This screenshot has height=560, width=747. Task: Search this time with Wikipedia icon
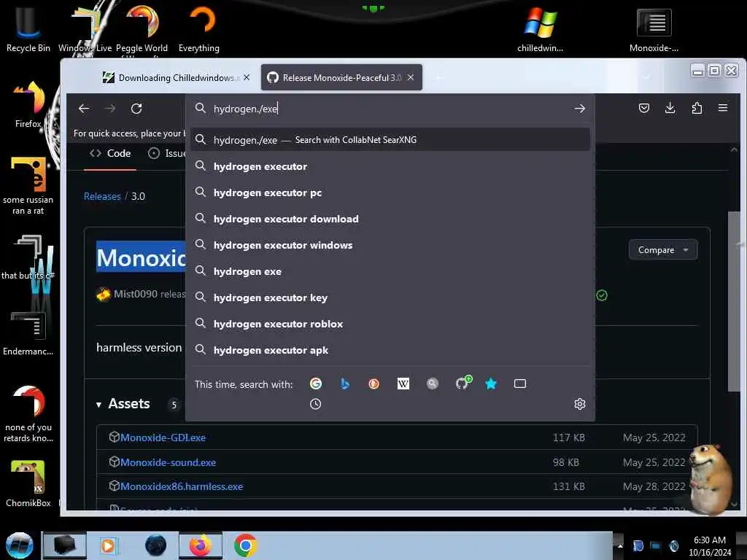(x=403, y=384)
